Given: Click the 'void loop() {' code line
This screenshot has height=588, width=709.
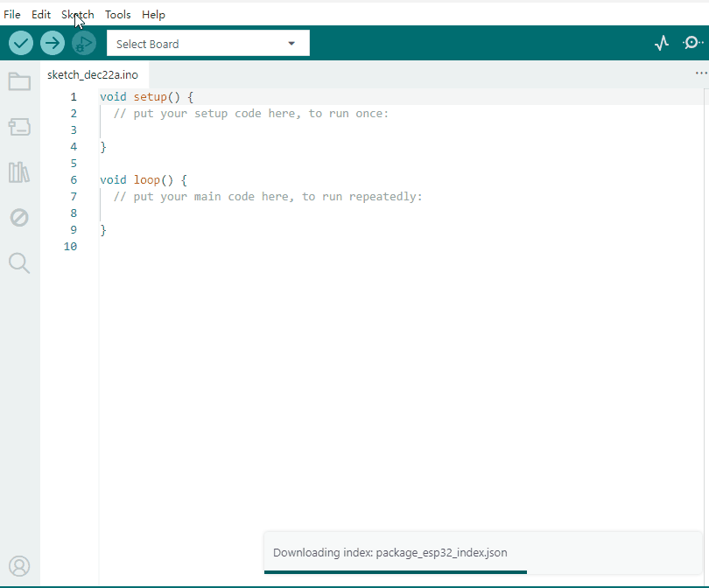Looking at the screenshot, I should [144, 180].
